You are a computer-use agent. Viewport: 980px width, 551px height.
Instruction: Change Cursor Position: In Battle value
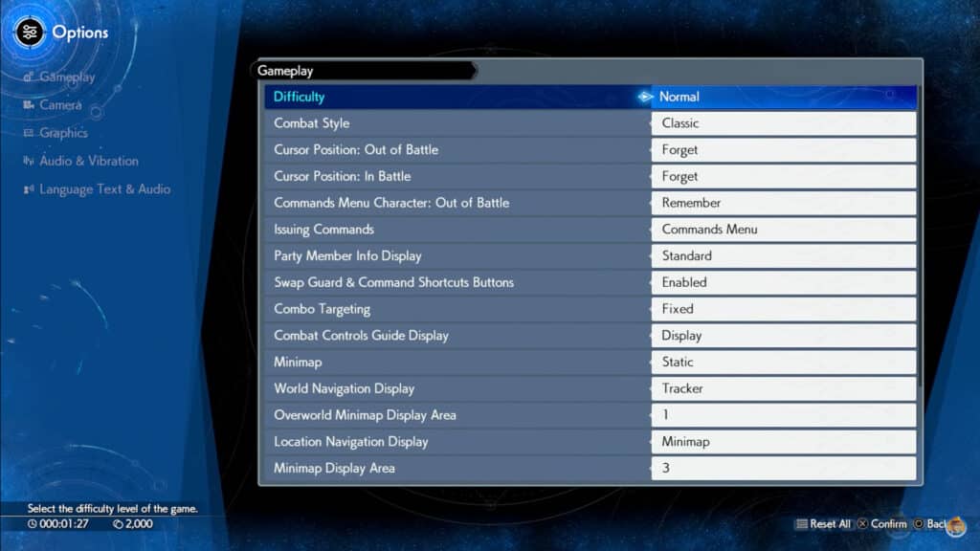[x=784, y=176]
